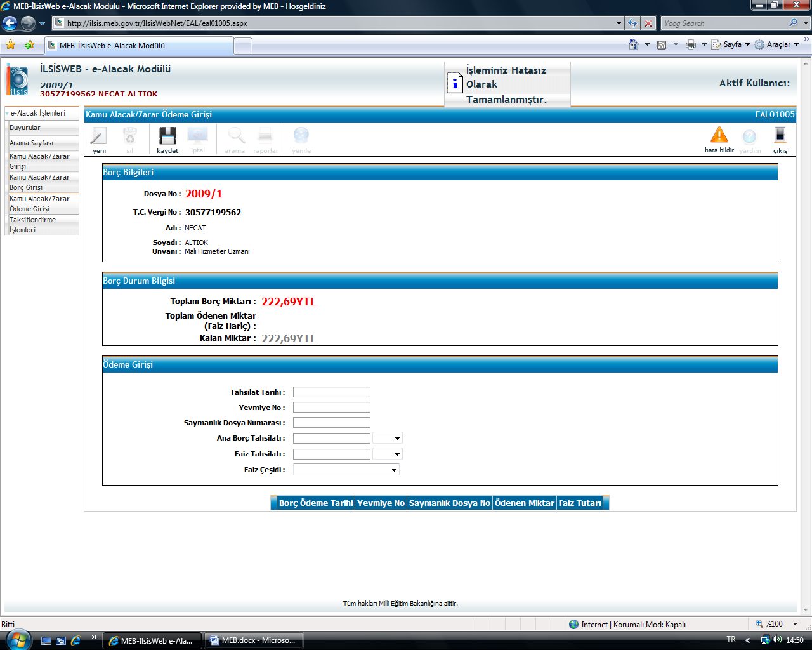
Task: Open the yardım help icon
Action: 750,136
